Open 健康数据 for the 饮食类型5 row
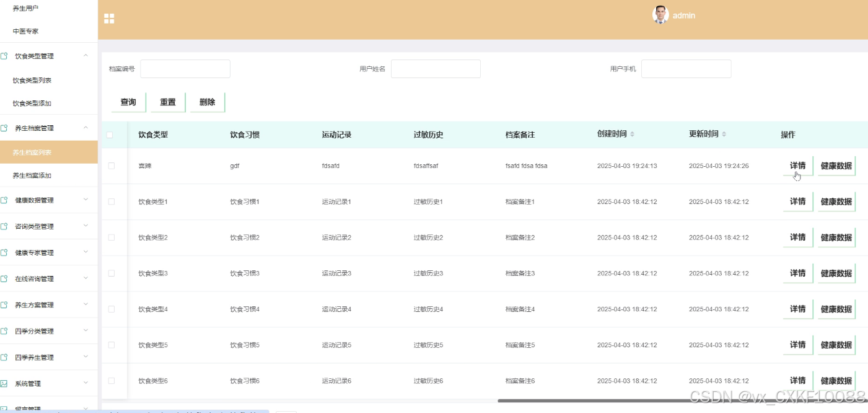868x413 pixels. [x=836, y=345]
